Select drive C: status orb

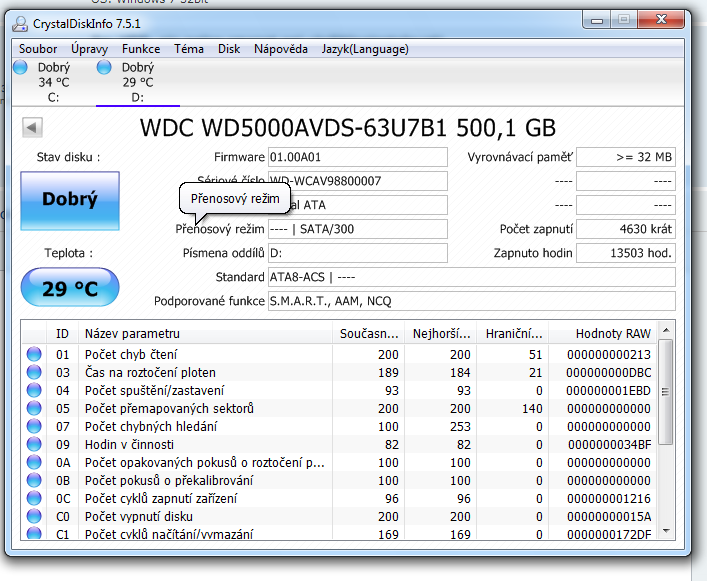(21, 68)
